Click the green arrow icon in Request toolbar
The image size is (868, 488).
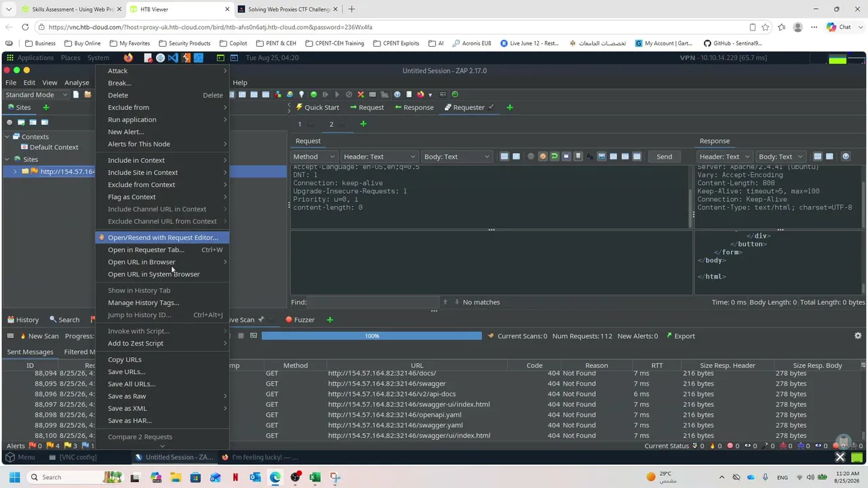554,157
